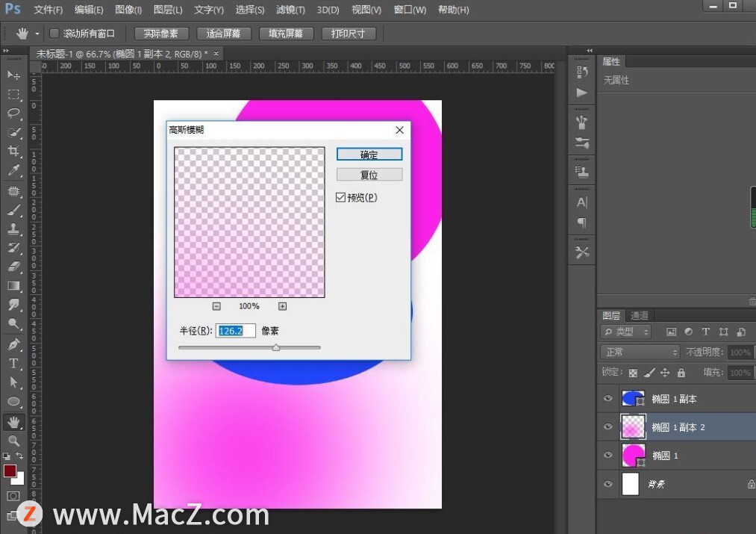
Task: Open the 图层(L) menu
Action: (168, 10)
